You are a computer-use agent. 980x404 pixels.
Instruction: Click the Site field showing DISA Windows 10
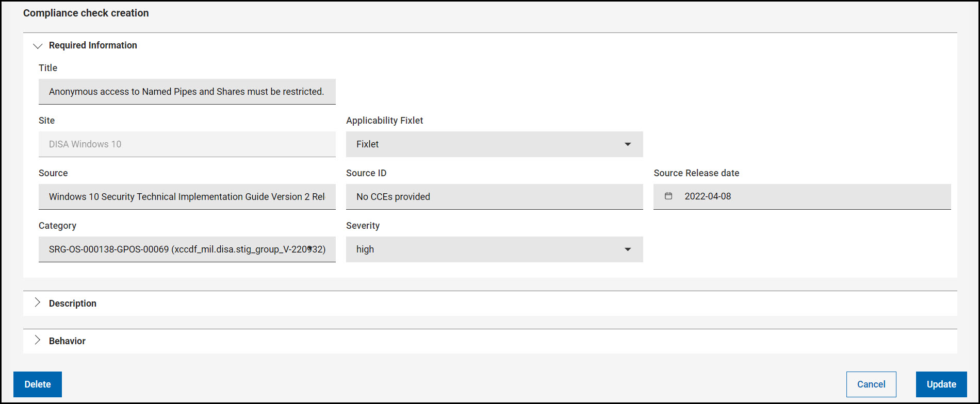click(x=187, y=144)
